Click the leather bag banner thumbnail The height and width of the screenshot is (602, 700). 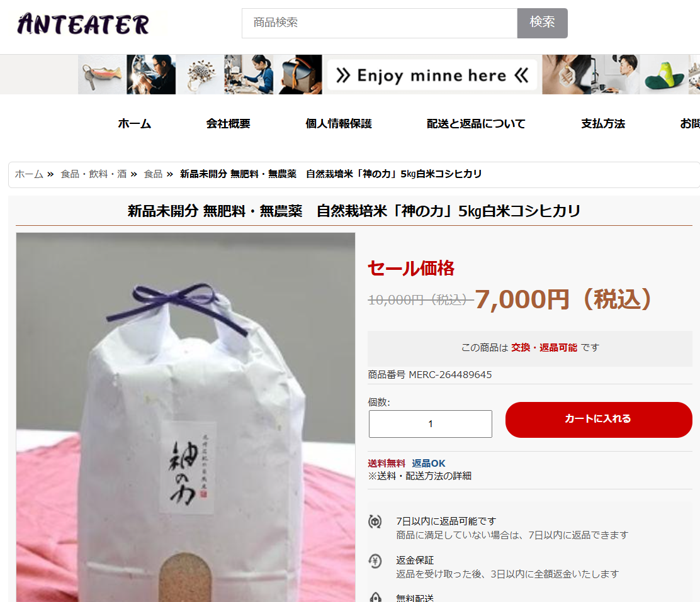tap(298, 74)
